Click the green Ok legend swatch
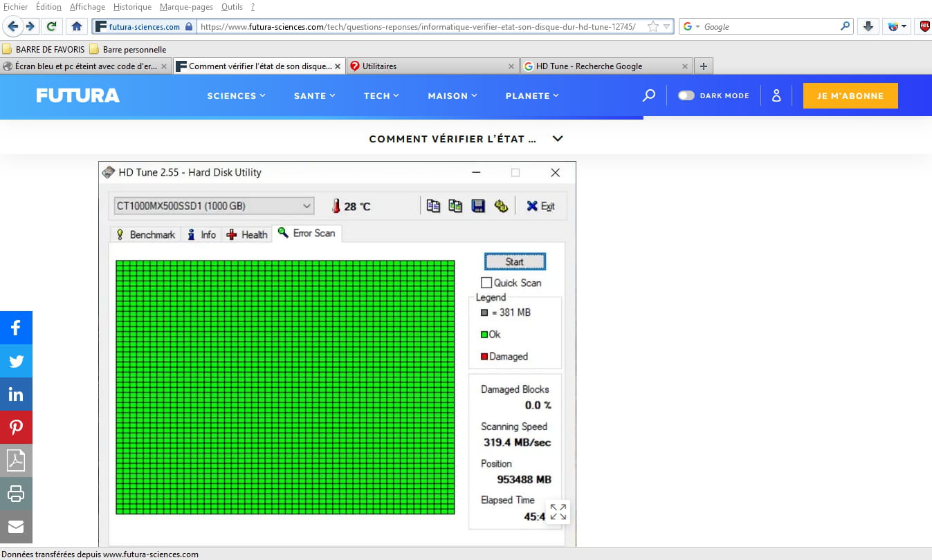Screen dimensions: 932x560 [484, 335]
